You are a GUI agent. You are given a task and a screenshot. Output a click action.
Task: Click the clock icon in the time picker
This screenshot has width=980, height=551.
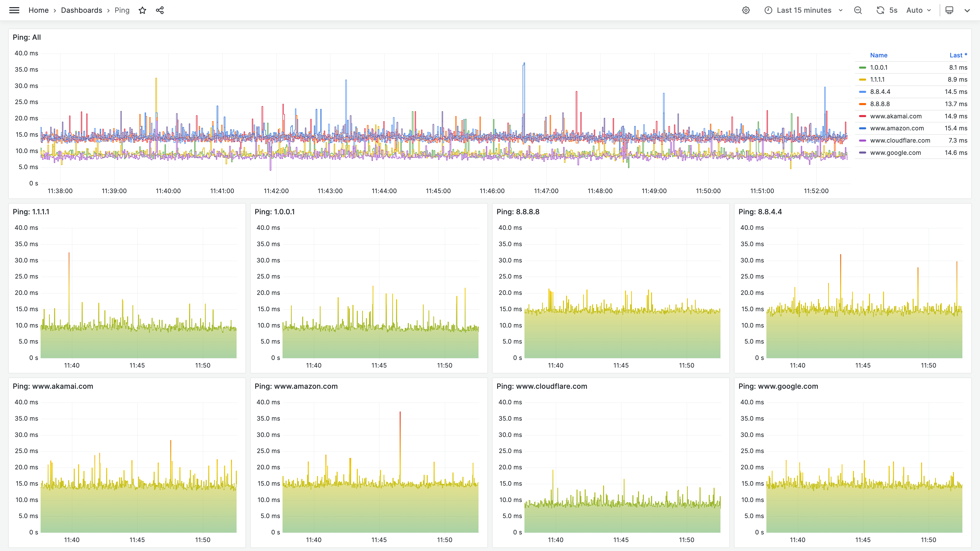pos(768,10)
